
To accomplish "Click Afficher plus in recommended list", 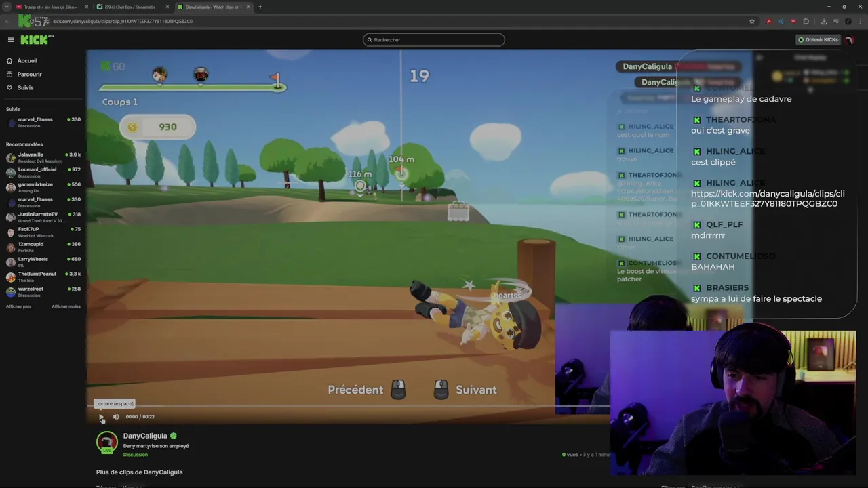I will [18, 307].
